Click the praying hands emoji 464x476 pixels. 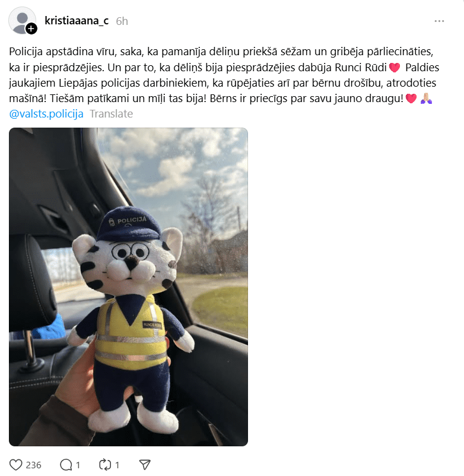pos(427,99)
